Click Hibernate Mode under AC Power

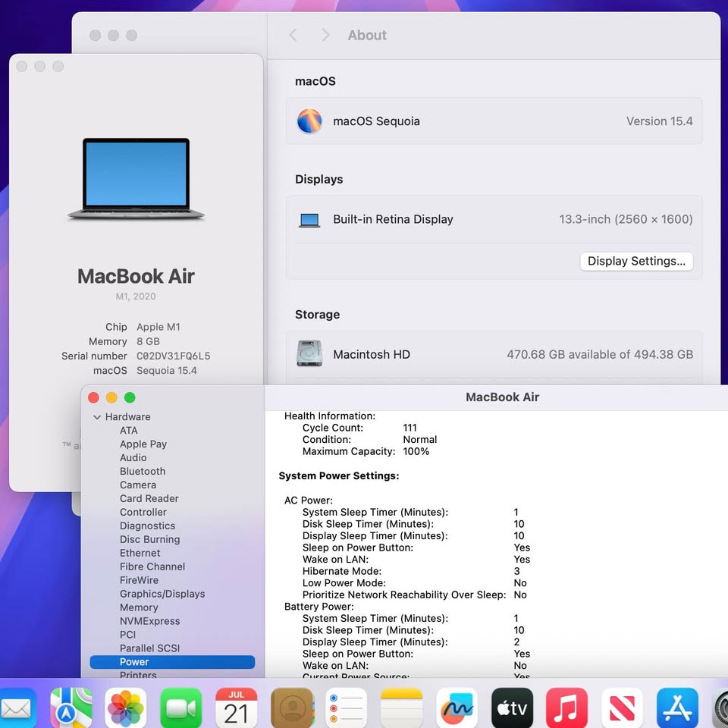point(342,571)
